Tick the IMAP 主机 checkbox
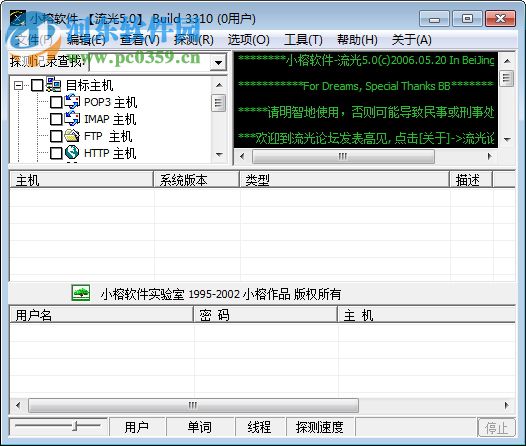The height and width of the screenshot is (446, 526). pyautogui.click(x=56, y=119)
